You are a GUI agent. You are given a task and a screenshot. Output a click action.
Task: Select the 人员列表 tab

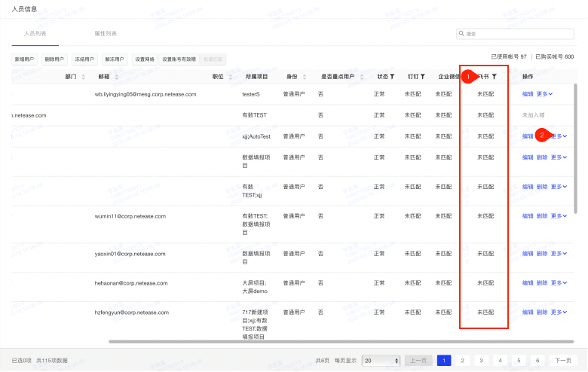point(35,35)
